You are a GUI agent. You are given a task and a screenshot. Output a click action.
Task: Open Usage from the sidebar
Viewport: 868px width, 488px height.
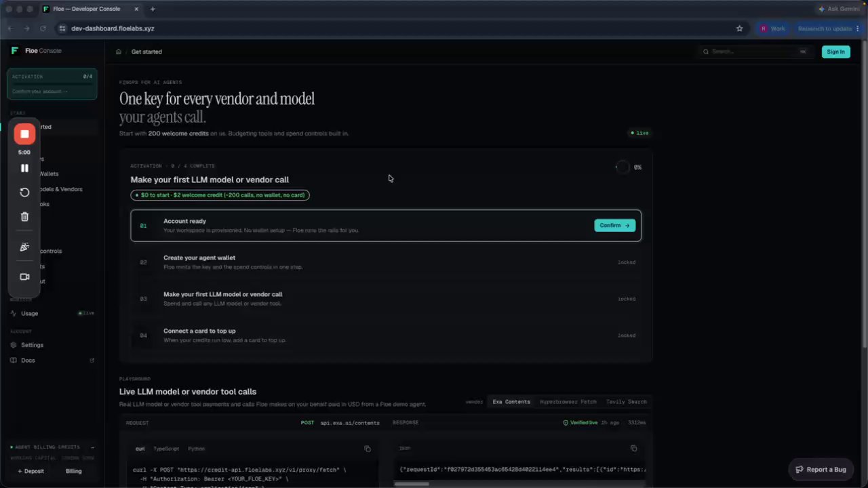pyautogui.click(x=29, y=313)
